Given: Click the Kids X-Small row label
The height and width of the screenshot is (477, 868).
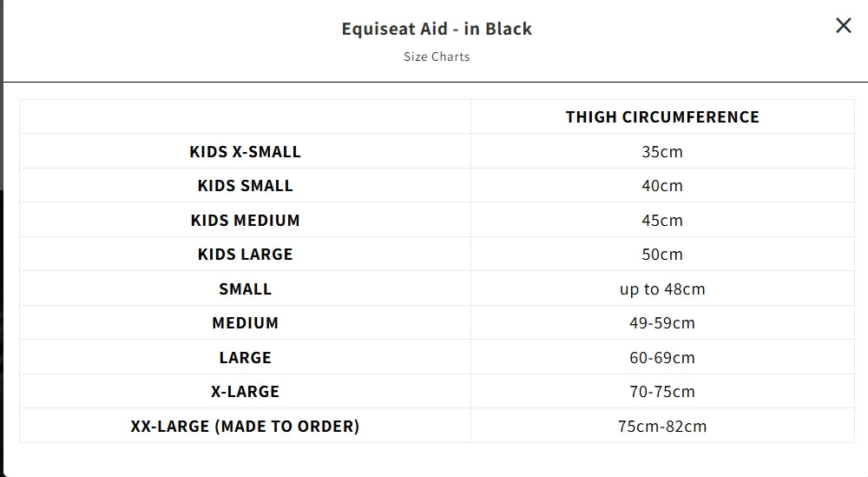Looking at the screenshot, I should (x=245, y=151).
